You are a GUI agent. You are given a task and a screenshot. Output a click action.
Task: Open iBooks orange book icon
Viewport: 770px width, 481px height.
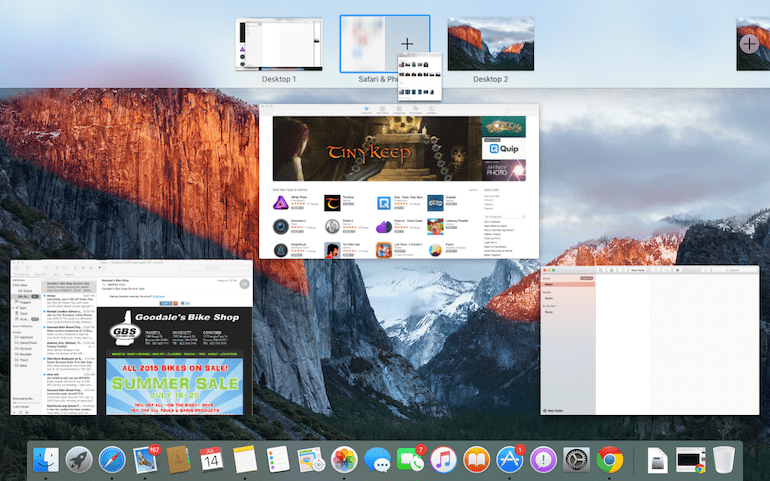477,460
